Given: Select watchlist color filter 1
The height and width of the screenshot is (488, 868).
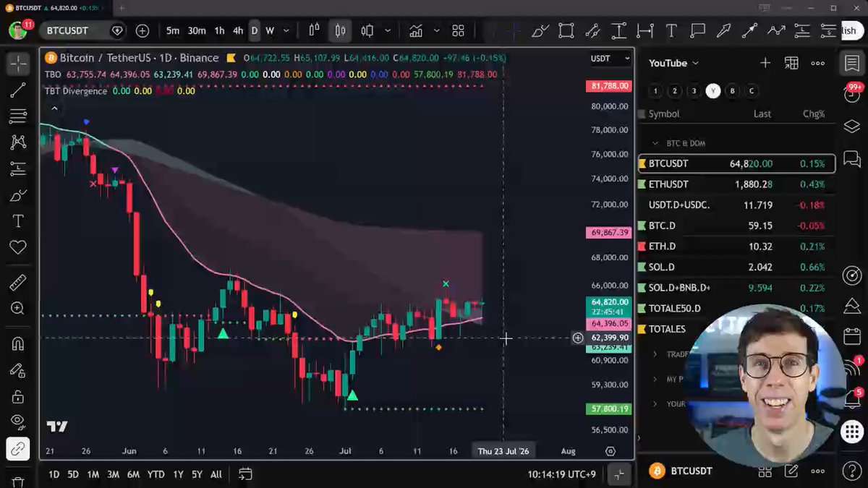Looking at the screenshot, I should [x=655, y=91].
